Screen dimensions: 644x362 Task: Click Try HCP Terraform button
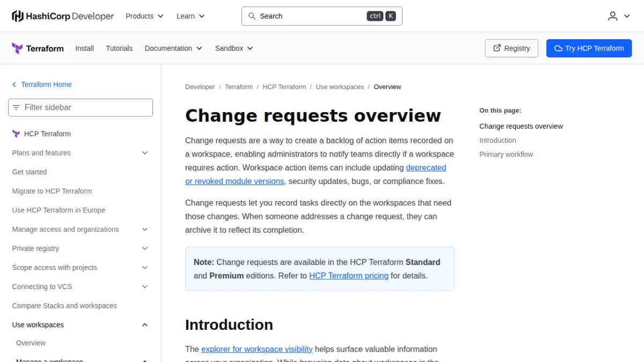click(589, 48)
